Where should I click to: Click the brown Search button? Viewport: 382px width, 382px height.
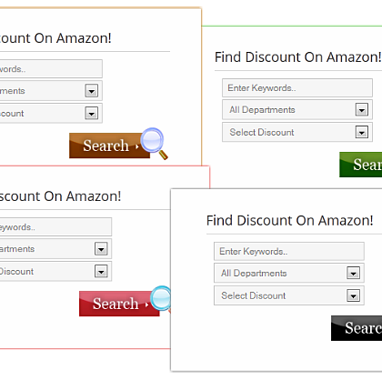(x=109, y=146)
